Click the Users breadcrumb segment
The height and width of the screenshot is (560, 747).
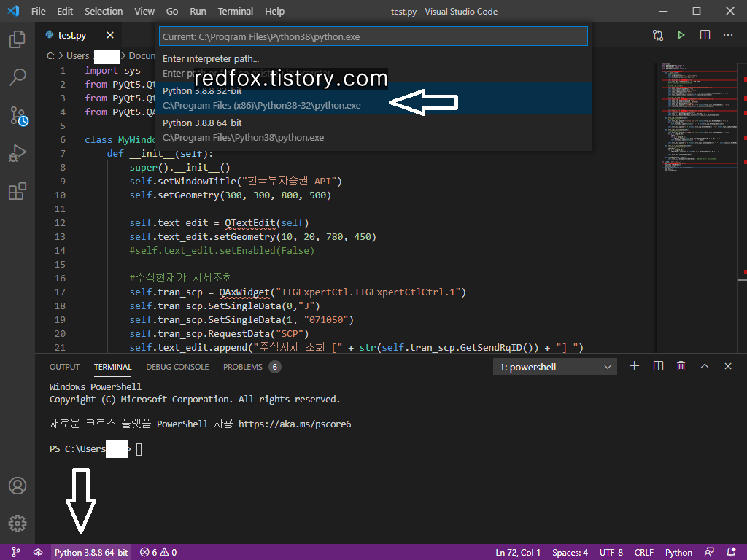tap(77, 55)
